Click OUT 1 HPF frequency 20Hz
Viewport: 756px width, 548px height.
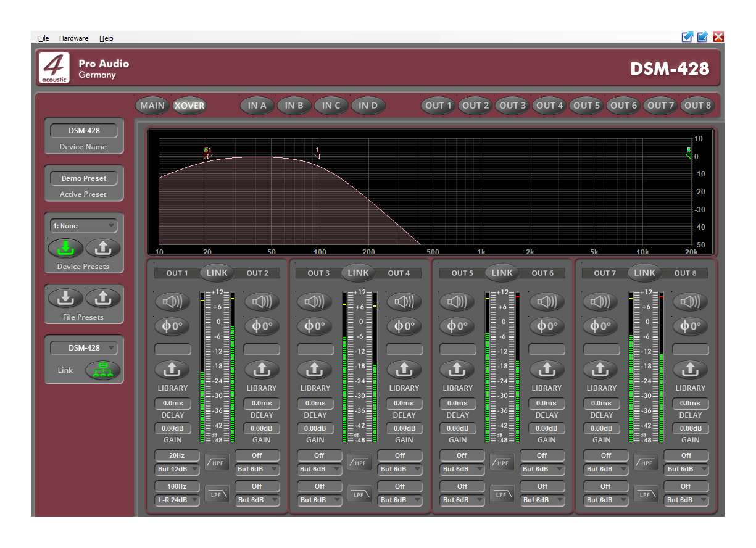tap(177, 455)
